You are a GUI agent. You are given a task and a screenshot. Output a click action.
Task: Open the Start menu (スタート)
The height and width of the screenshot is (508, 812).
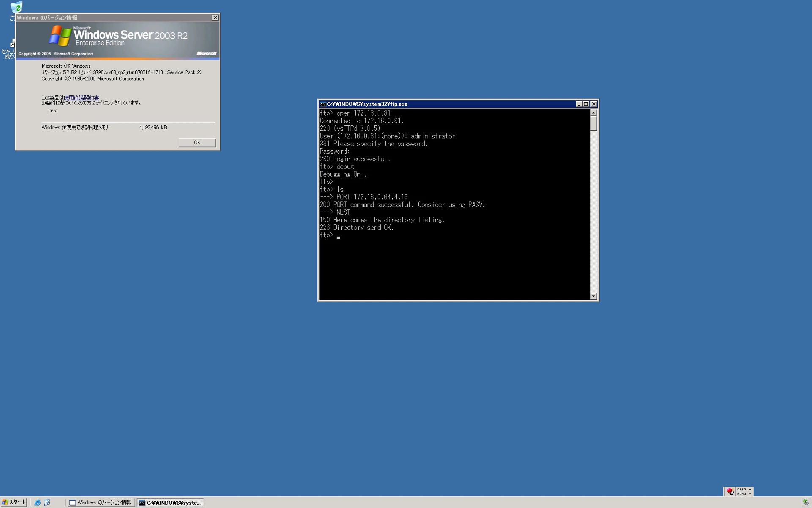pyautogui.click(x=14, y=502)
